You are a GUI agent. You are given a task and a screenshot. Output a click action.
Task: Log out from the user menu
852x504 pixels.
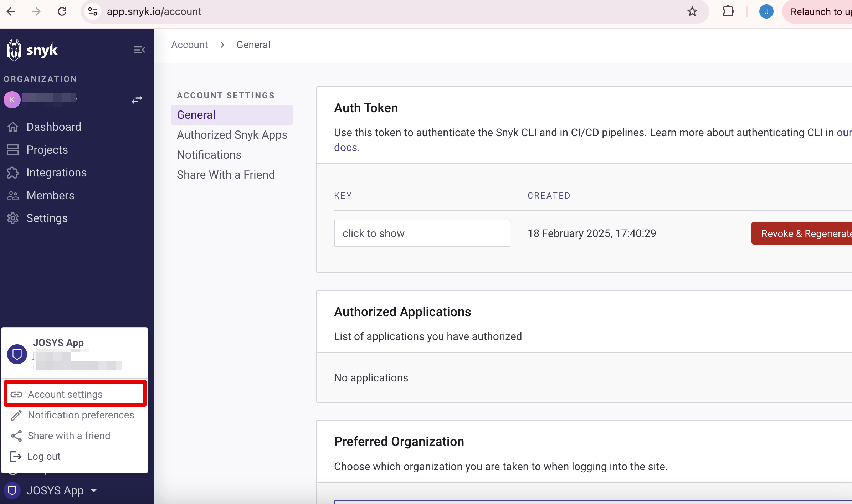click(43, 456)
